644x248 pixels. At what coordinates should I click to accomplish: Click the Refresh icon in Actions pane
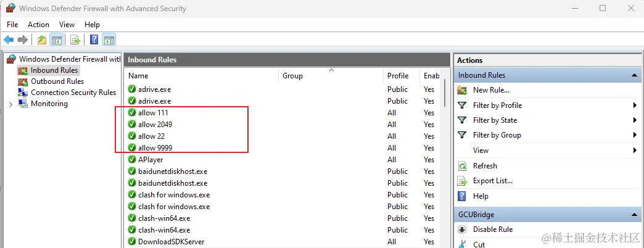click(462, 166)
